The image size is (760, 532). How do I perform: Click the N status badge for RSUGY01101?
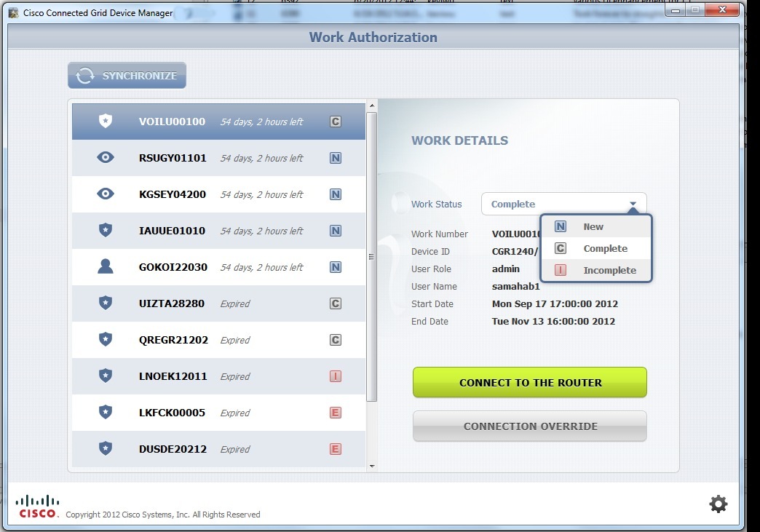(336, 158)
